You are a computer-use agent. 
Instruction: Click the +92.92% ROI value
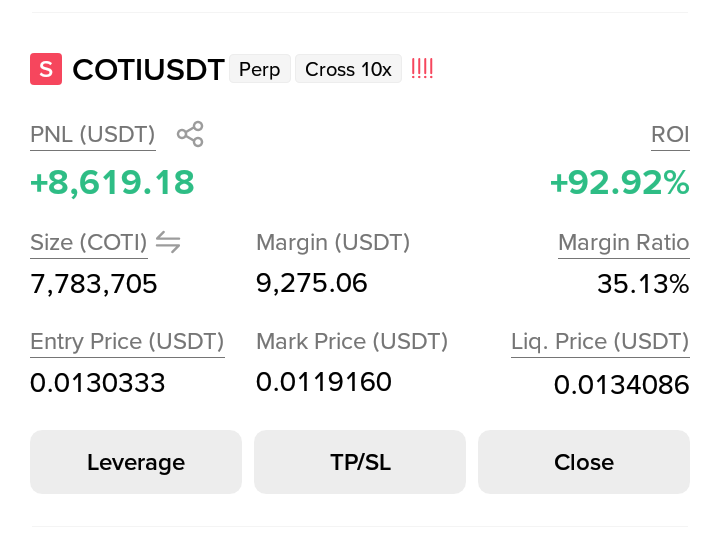[620, 183]
